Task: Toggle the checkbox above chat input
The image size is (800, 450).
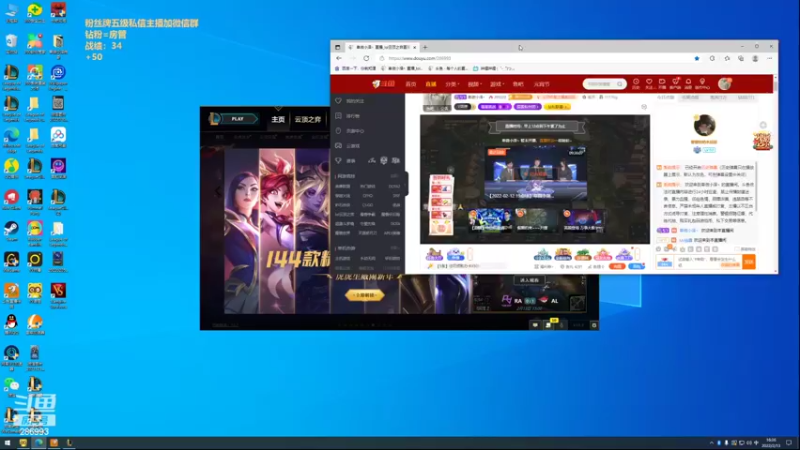Action: pos(738,249)
